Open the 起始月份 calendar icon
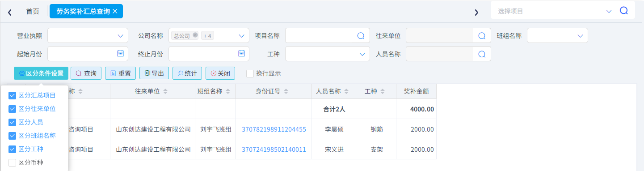 click(120, 53)
